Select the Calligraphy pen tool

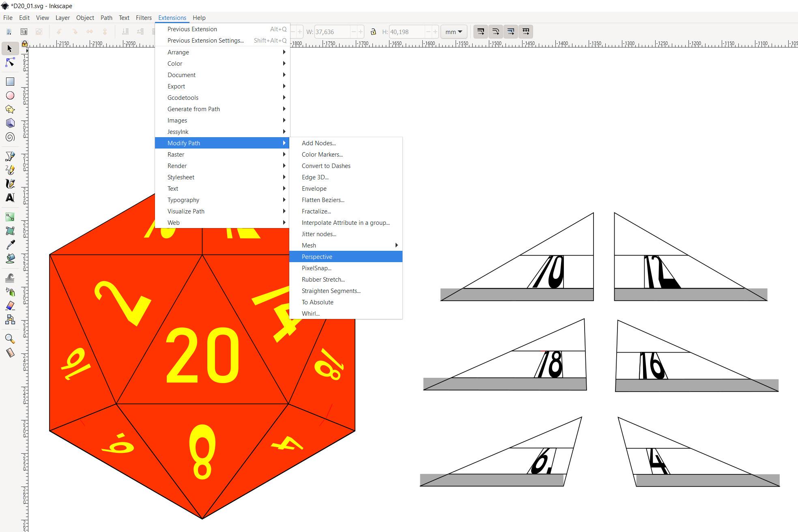coord(10,183)
